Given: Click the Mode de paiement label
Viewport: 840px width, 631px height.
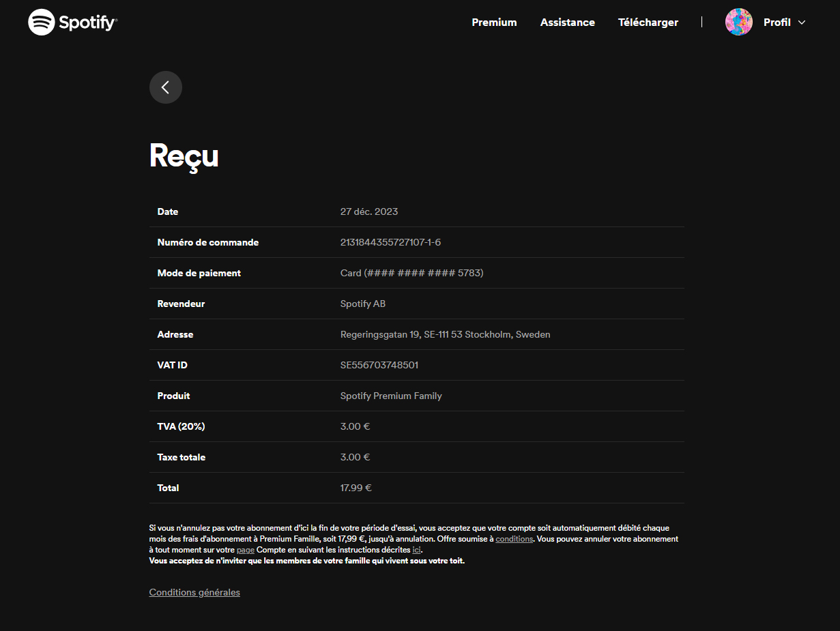Looking at the screenshot, I should point(199,273).
